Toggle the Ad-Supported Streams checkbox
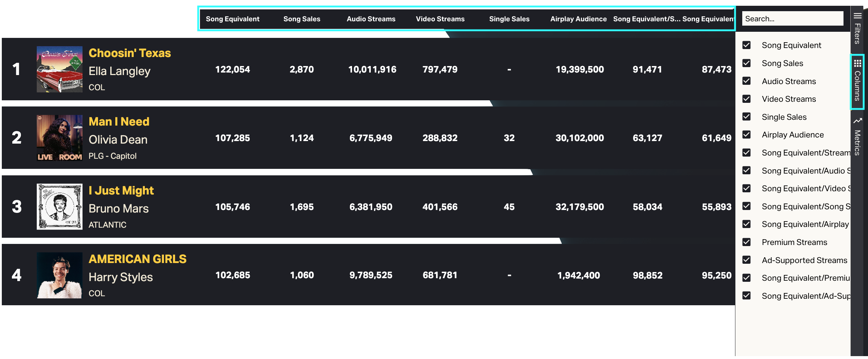The image size is (868, 359). [747, 260]
